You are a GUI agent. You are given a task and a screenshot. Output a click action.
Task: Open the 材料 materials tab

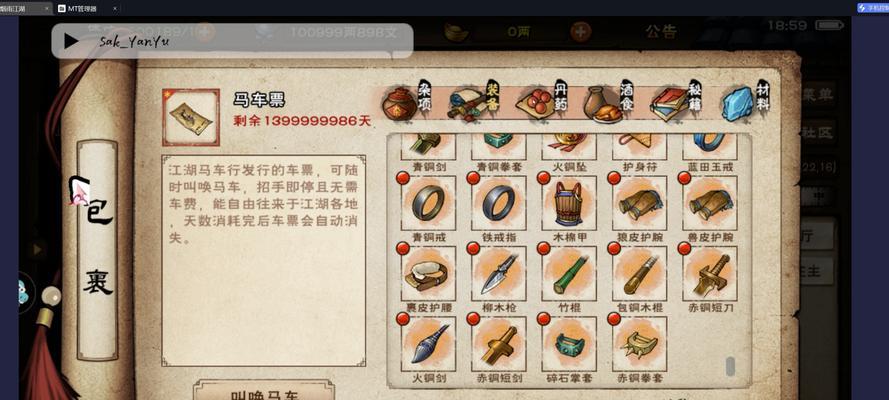744,101
